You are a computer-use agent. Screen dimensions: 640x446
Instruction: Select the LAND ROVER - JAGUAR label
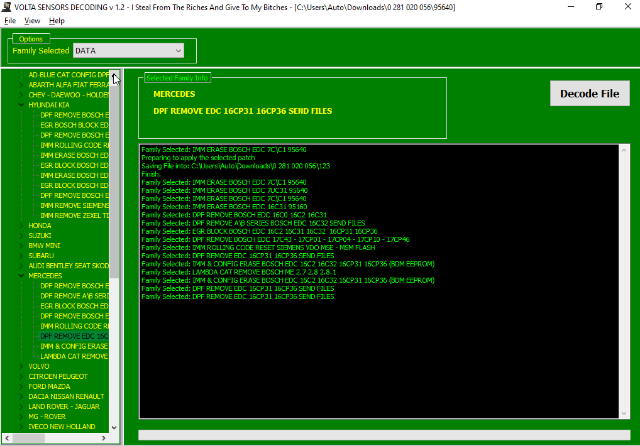tap(64, 407)
